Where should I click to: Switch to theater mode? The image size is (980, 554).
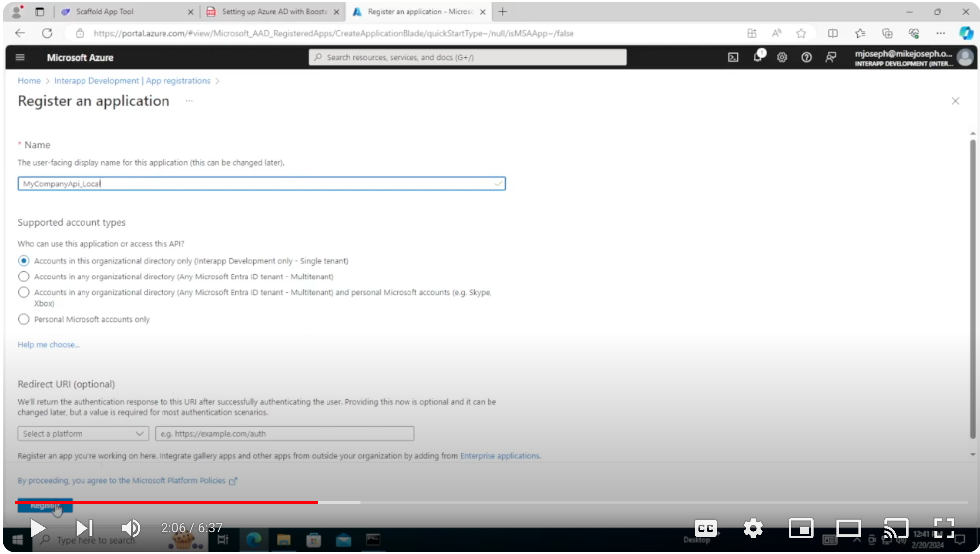[849, 528]
